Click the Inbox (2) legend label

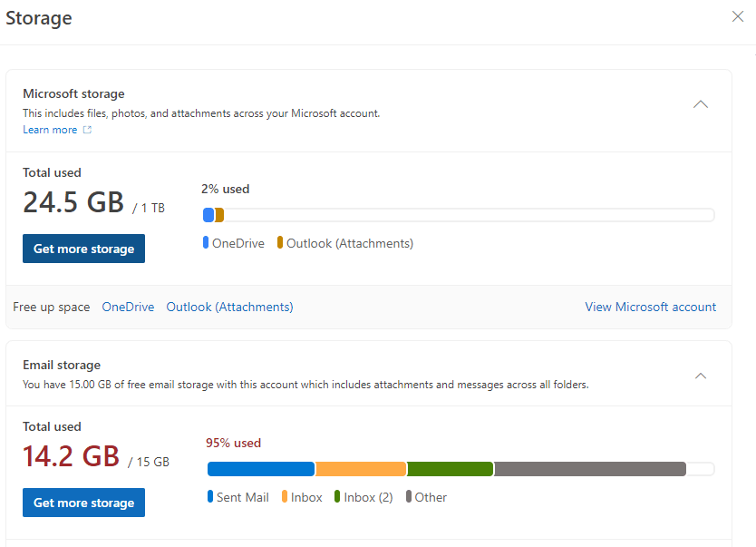point(368,497)
